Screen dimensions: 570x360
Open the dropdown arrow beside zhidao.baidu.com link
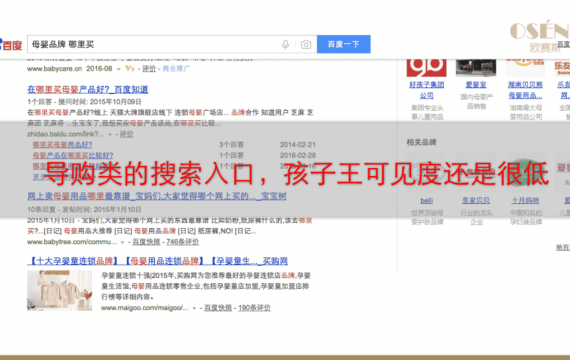coord(110,135)
